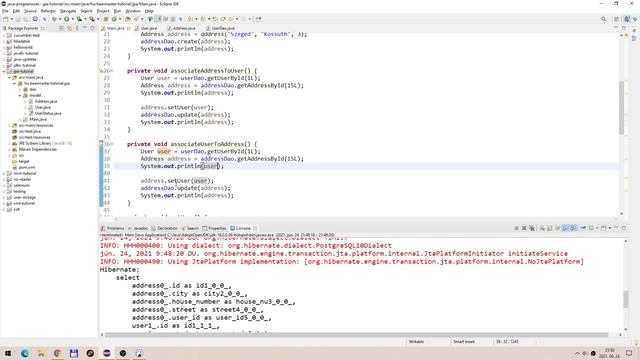The image size is (640, 360).
Task: Open the Help menu
Action: point(149,11)
